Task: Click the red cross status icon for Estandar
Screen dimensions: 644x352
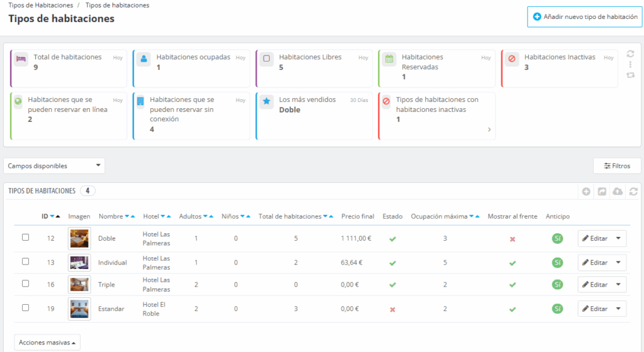Action: coord(392,309)
